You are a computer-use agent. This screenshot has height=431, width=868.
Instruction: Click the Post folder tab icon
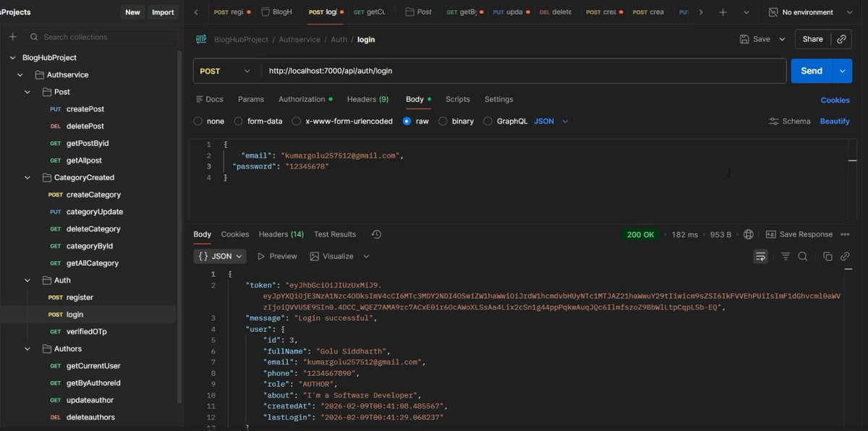(x=410, y=12)
